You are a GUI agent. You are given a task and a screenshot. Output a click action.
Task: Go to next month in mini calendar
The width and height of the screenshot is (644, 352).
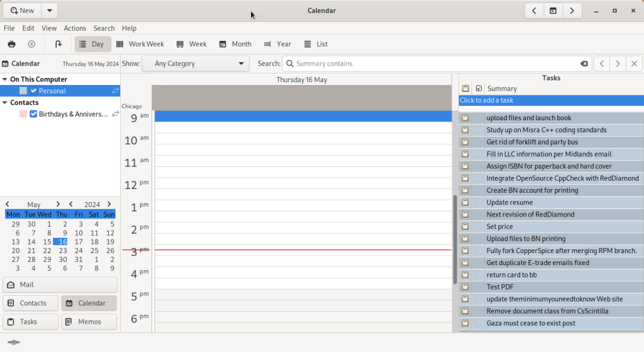[58, 205]
